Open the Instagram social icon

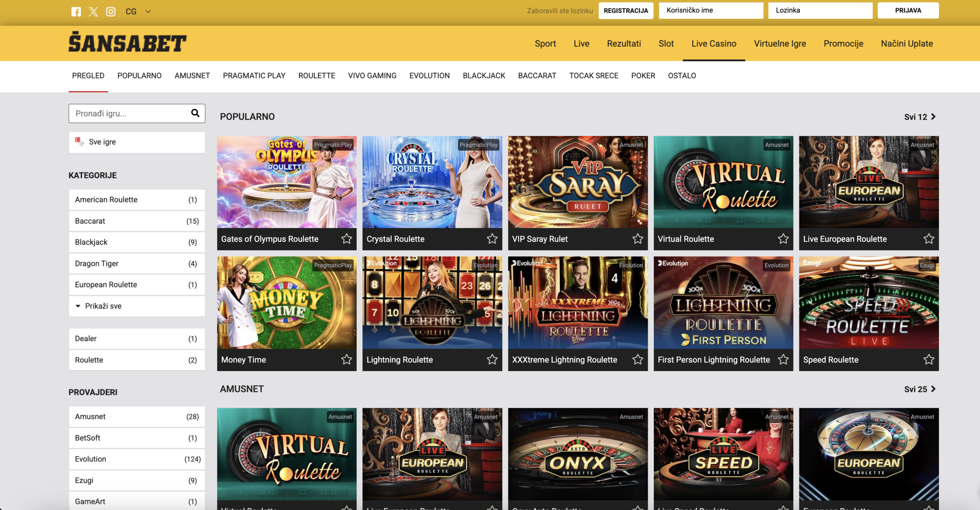(x=111, y=11)
